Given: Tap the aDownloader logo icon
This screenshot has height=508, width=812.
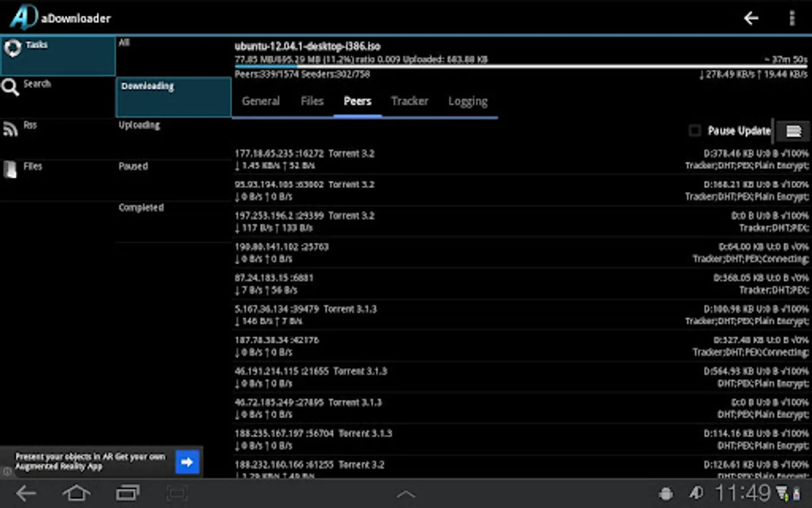Looking at the screenshot, I should pyautogui.click(x=23, y=17).
